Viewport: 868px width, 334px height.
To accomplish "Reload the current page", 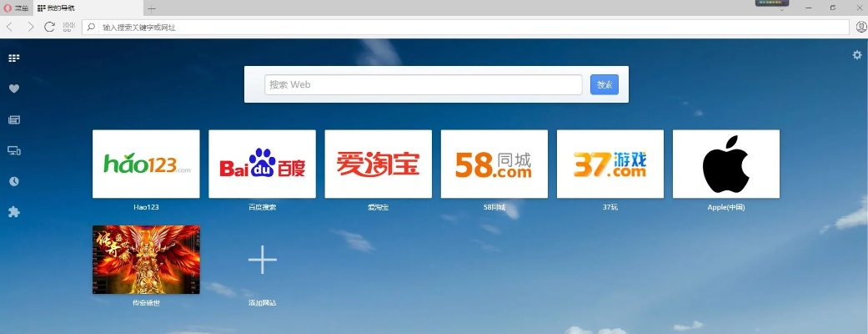I will (50, 27).
